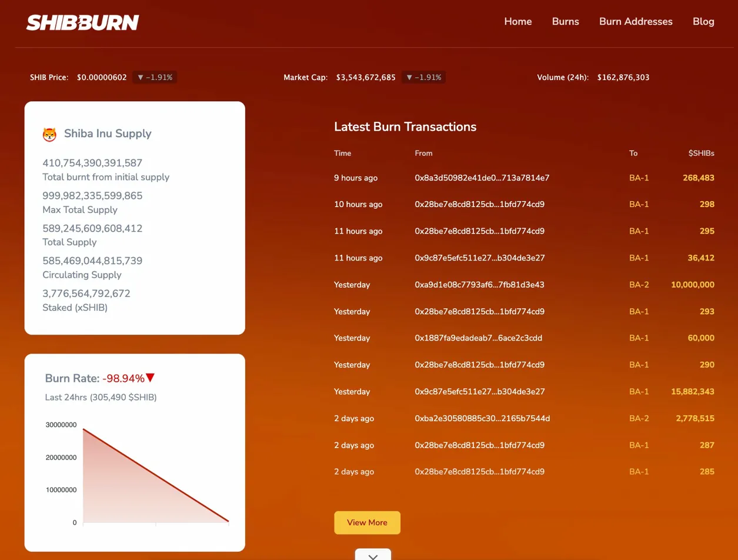Click the Market Cap change badge

click(423, 77)
